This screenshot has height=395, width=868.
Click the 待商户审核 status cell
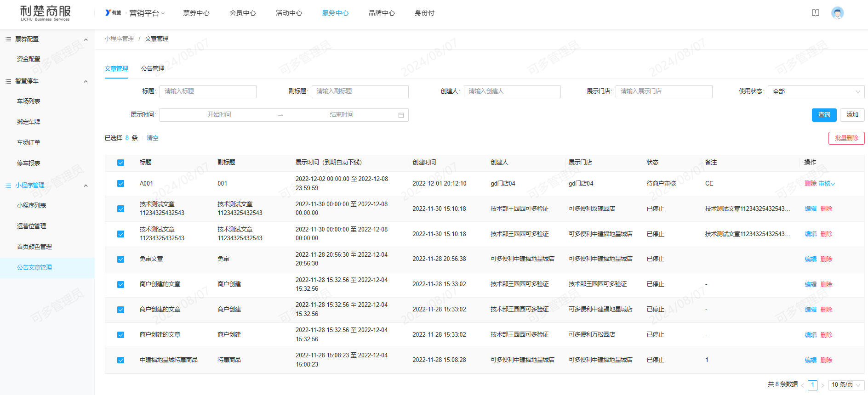pos(661,184)
